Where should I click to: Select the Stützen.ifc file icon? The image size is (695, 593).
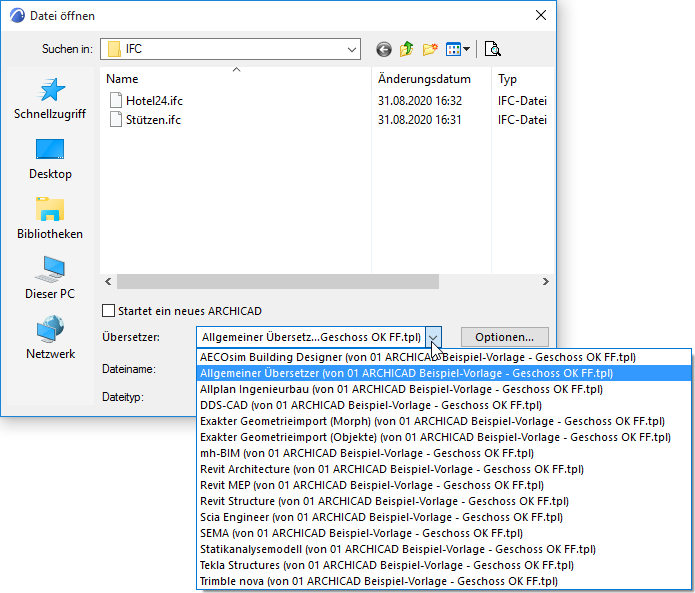[116, 120]
